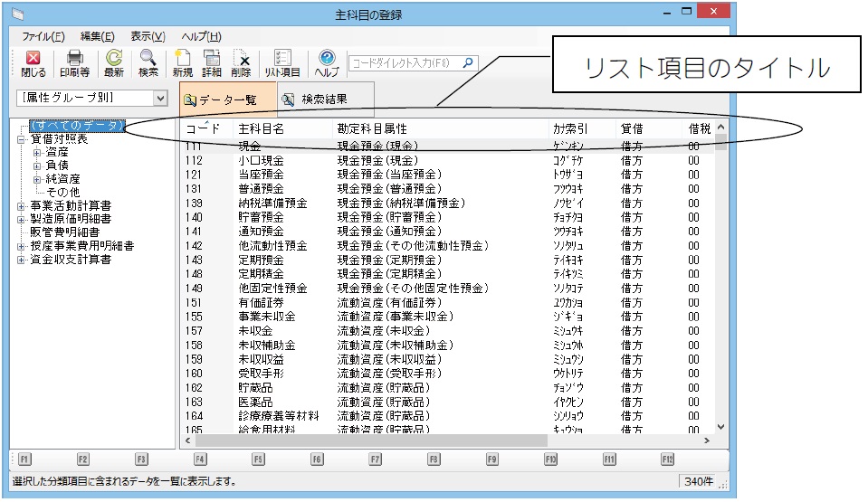Image resolution: width=868 pixels, height=502 pixels.
Task: Open the リスト項目 list settings icon
Action: 282,63
